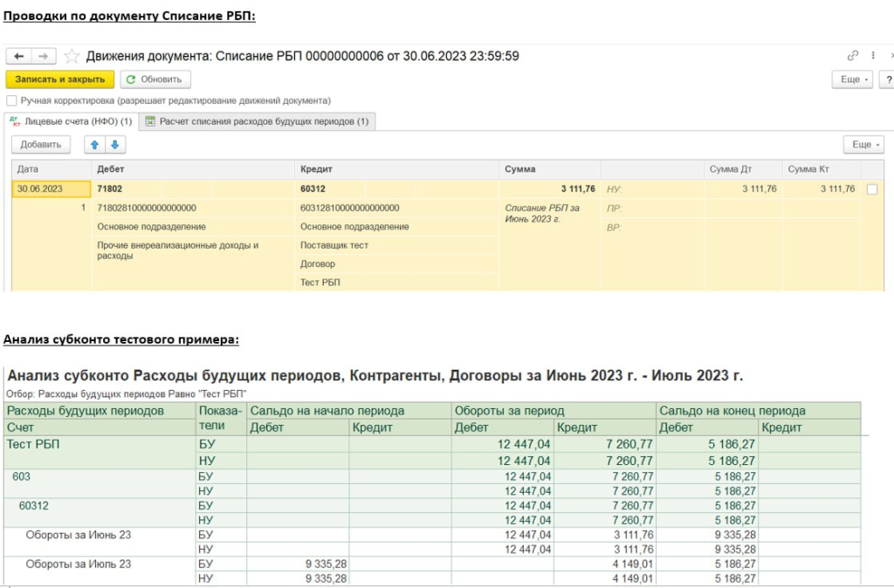Select the credit account 60312 cell
894x588 pixels.
tap(315, 188)
